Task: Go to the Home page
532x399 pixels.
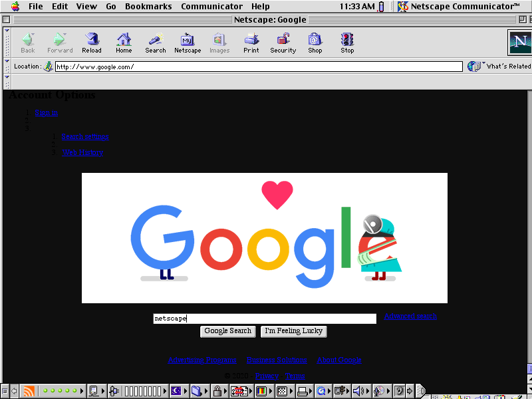Action: pyautogui.click(x=124, y=43)
